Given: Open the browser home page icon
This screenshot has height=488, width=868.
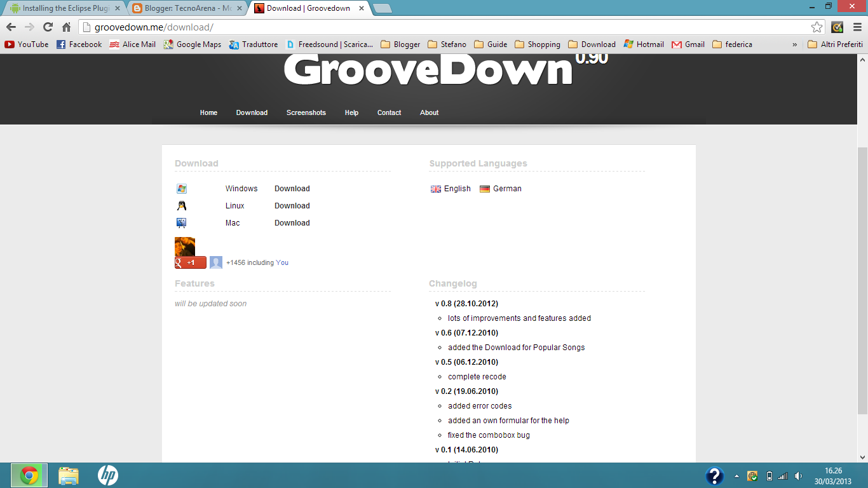Looking at the screenshot, I should 66,27.
